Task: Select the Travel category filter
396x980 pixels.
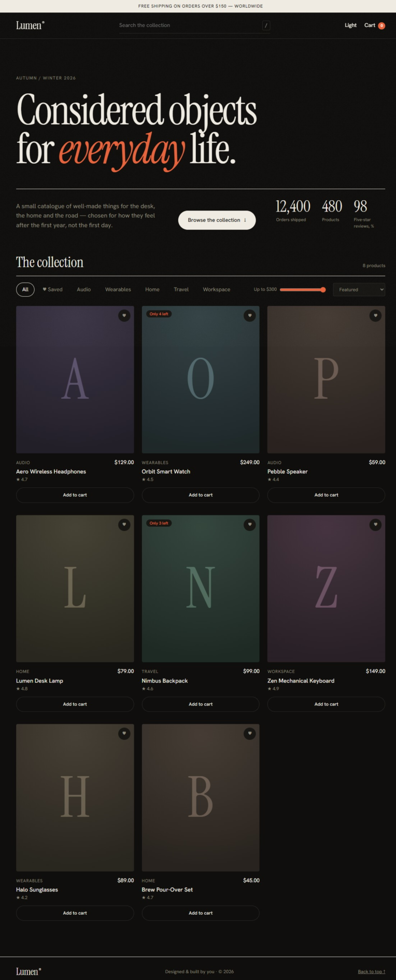Action: (181, 289)
